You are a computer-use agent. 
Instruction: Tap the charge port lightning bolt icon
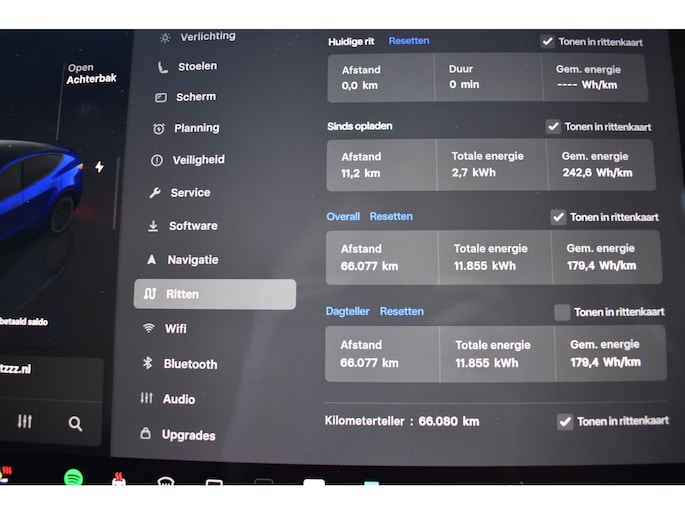click(99, 167)
